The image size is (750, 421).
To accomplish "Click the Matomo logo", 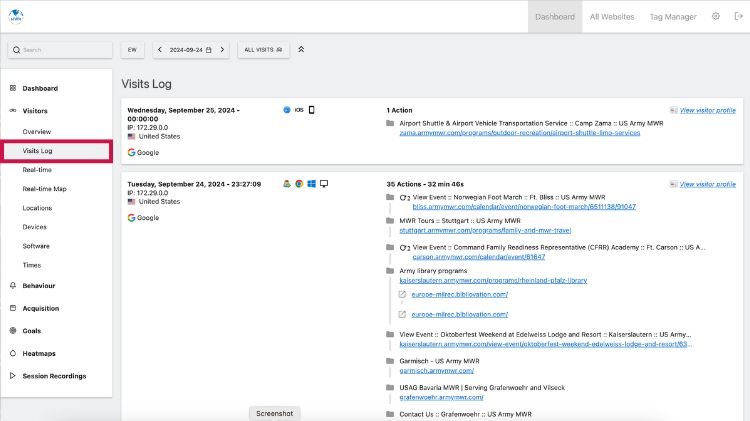I will click(x=15, y=16).
